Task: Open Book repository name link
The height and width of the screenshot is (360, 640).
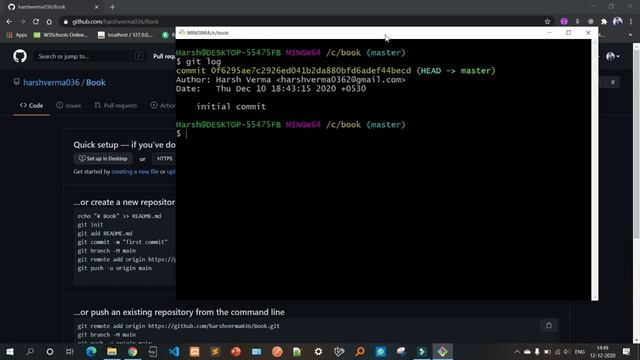Action: [96, 82]
